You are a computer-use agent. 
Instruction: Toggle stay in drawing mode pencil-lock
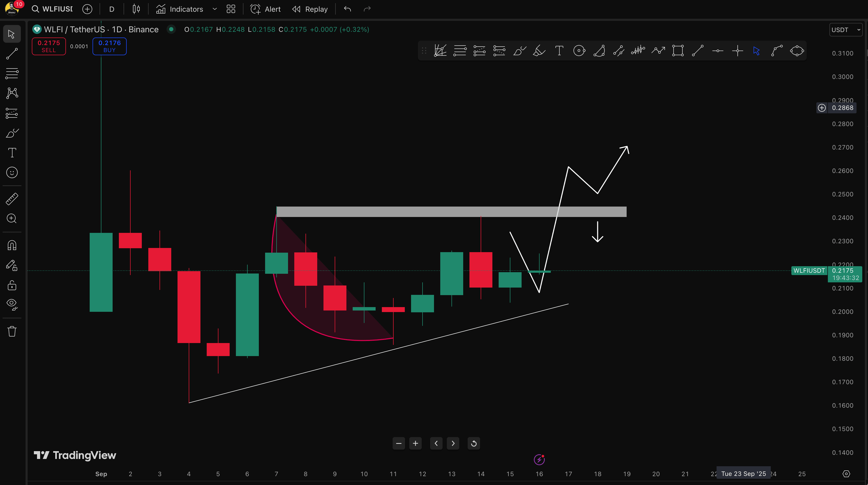(12, 265)
